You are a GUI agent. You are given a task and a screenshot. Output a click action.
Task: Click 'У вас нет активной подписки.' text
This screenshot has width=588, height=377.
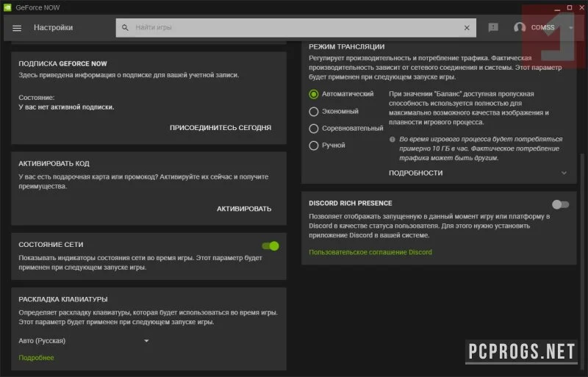(x=66, y=107)
